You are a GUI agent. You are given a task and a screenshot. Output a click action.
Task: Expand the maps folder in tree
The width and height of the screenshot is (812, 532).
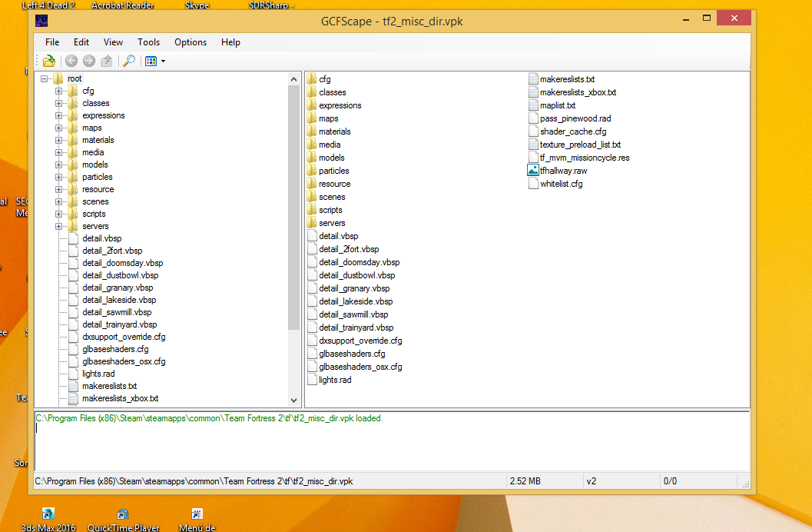click(x=58, y=128)
